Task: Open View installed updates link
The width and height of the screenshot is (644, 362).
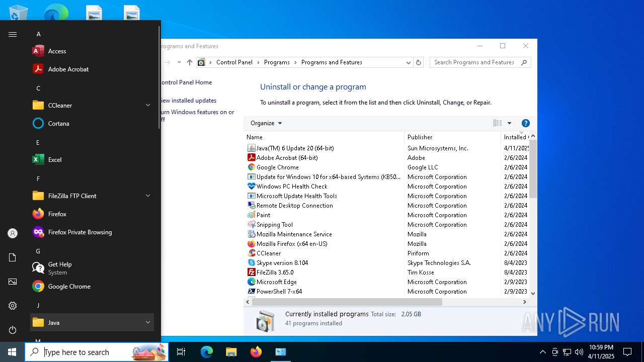Action: click(x=189, y=101)
